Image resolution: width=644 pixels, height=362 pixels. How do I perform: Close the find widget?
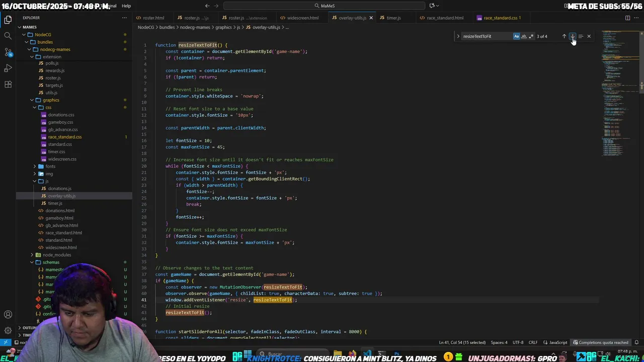589,36
